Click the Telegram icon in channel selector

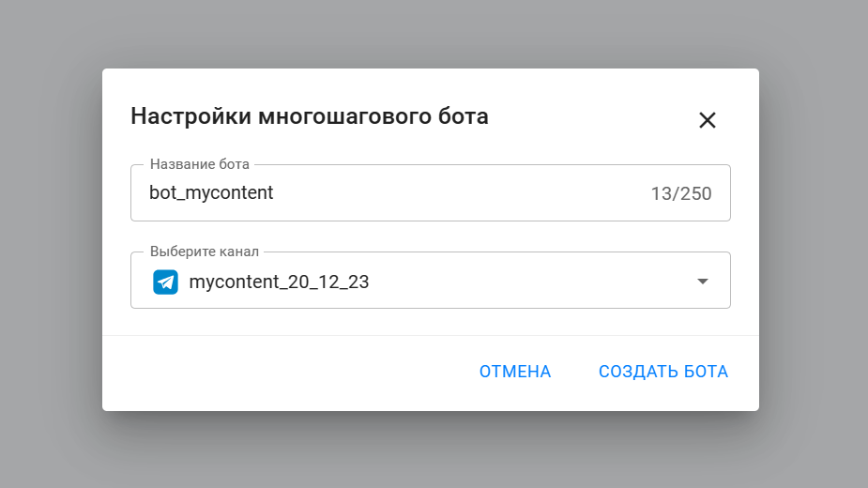(166, 282)
